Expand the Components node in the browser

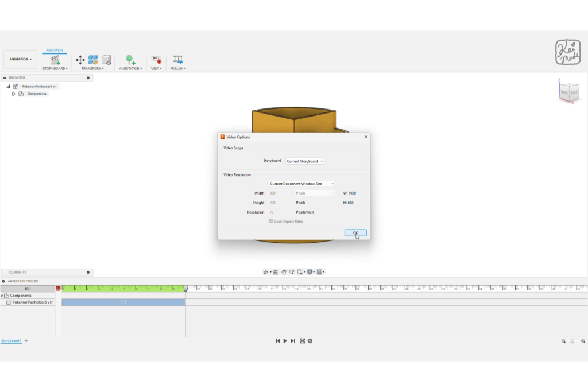click(x=14, y=94)
